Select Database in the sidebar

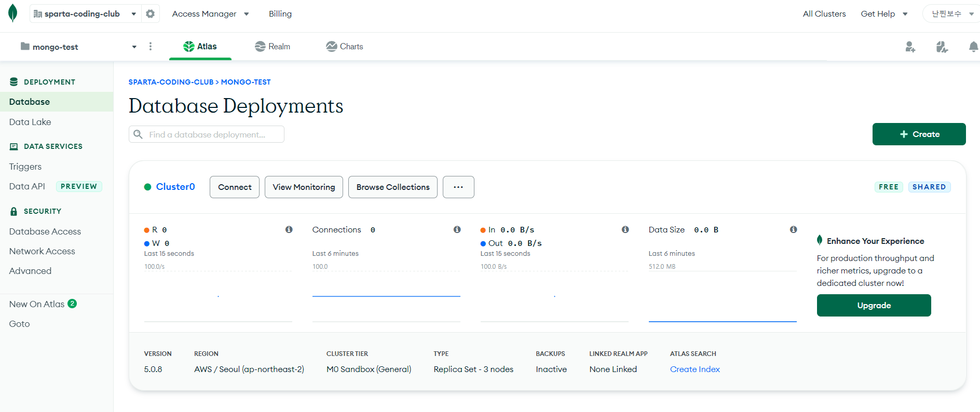tap(57, 102)
